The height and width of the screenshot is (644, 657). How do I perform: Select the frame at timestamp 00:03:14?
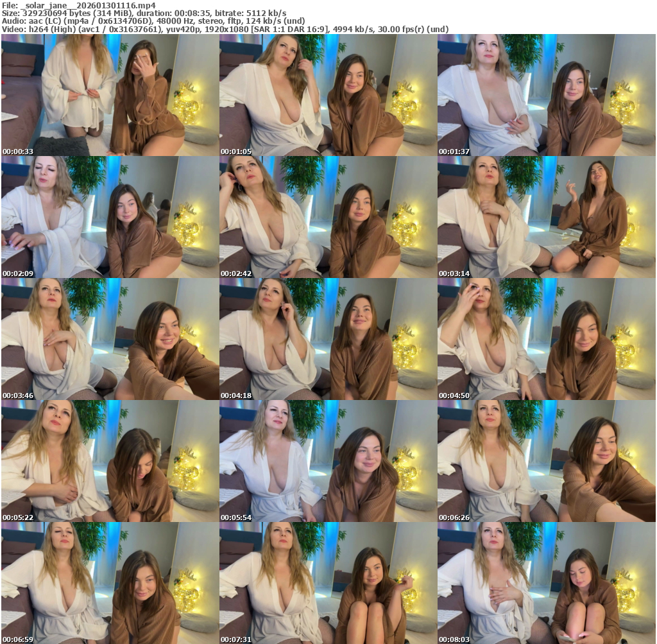tap(547, 217)
